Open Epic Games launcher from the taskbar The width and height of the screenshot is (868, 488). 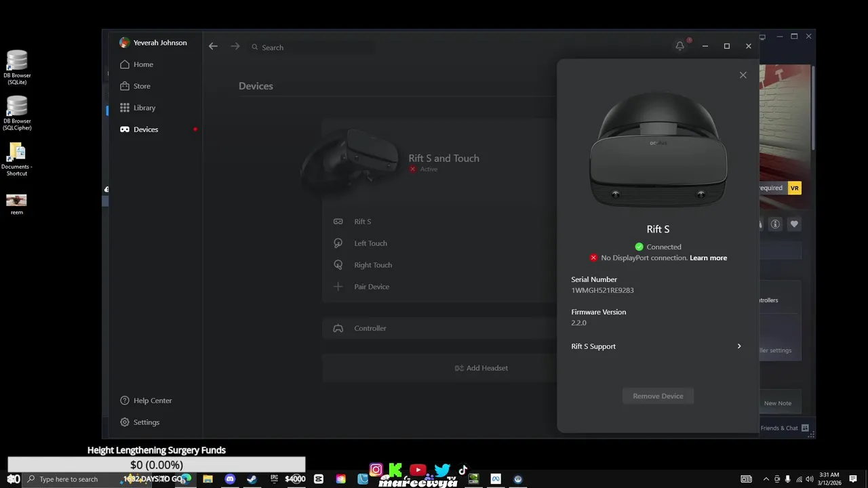[x=274, y=479]
